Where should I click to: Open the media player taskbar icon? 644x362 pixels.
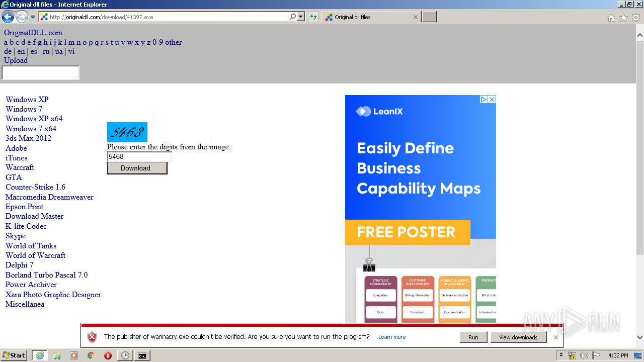74,355
